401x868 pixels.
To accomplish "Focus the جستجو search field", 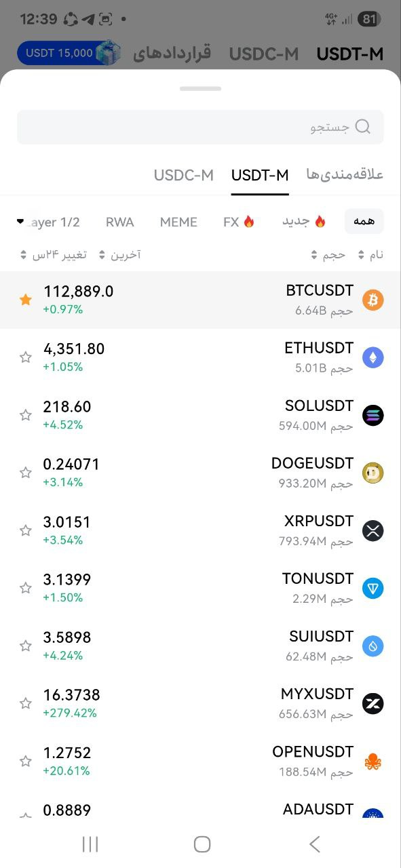I will tap(200, 127).
